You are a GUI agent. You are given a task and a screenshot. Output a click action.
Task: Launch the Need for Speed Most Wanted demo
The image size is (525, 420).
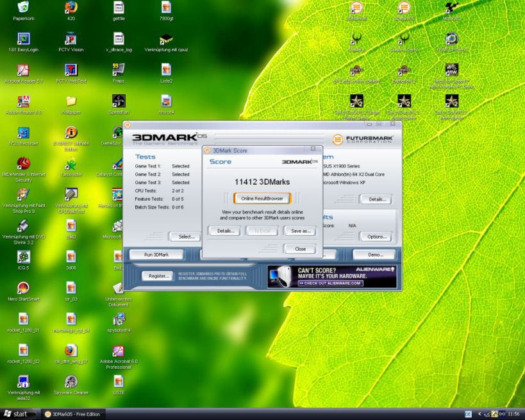(x=451, y=70)
